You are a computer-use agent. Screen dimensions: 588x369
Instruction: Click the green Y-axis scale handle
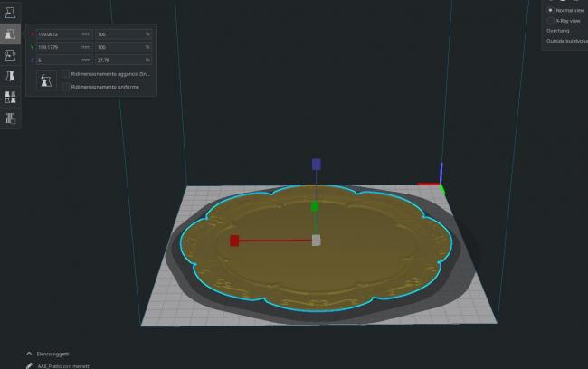[x=315, y=206]
